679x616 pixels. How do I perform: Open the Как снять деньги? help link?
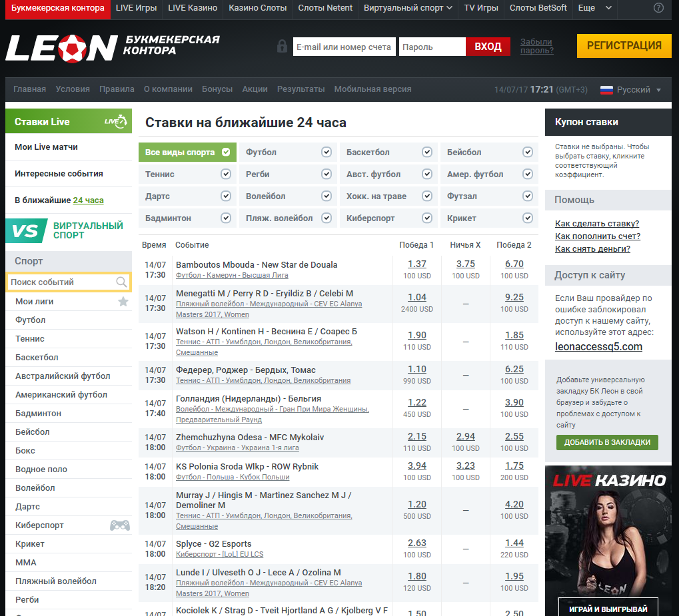(592, 249)
